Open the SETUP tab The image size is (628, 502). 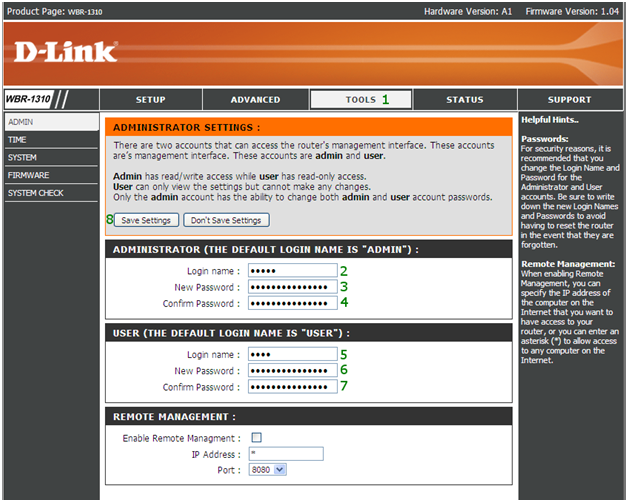[x=151, y=99]
